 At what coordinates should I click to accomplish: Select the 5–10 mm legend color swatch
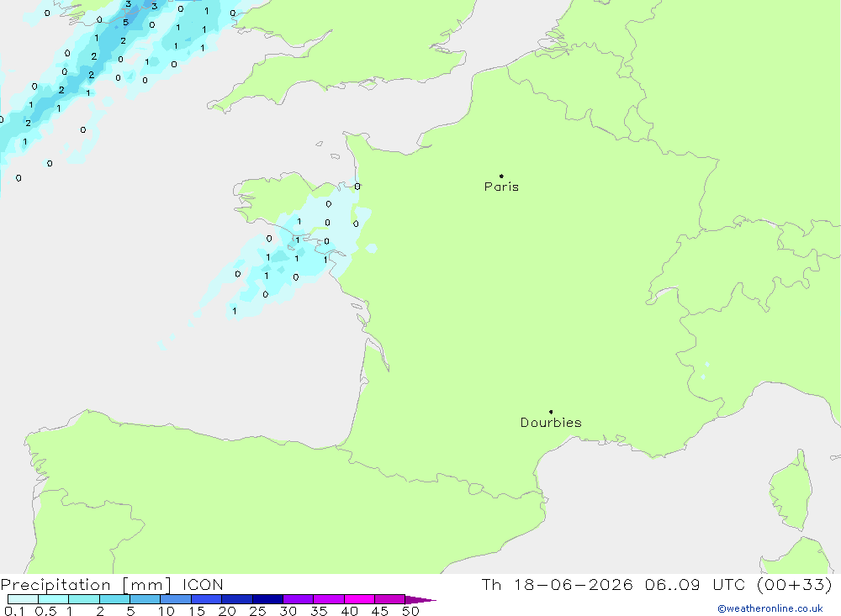(x=145, y=599)
